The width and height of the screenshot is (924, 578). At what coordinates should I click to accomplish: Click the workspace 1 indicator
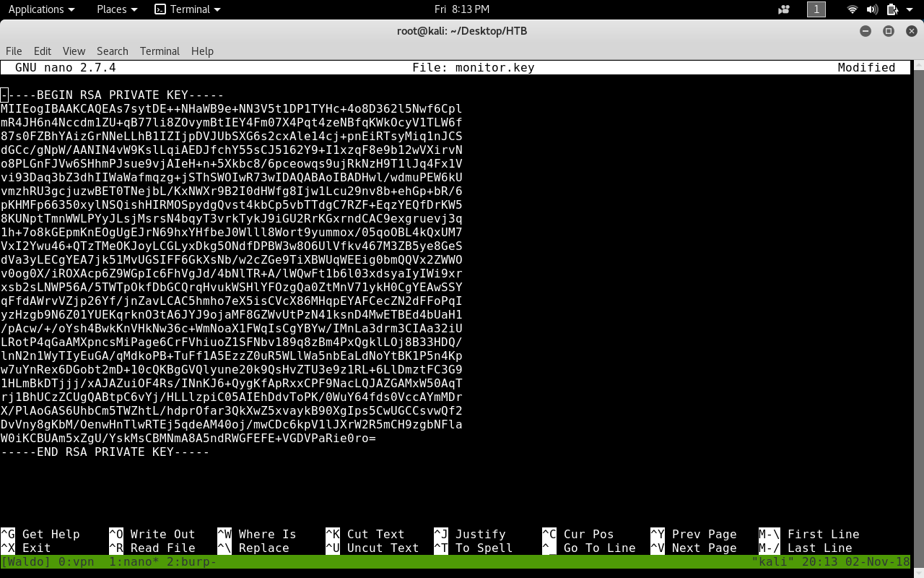(816, 9)
